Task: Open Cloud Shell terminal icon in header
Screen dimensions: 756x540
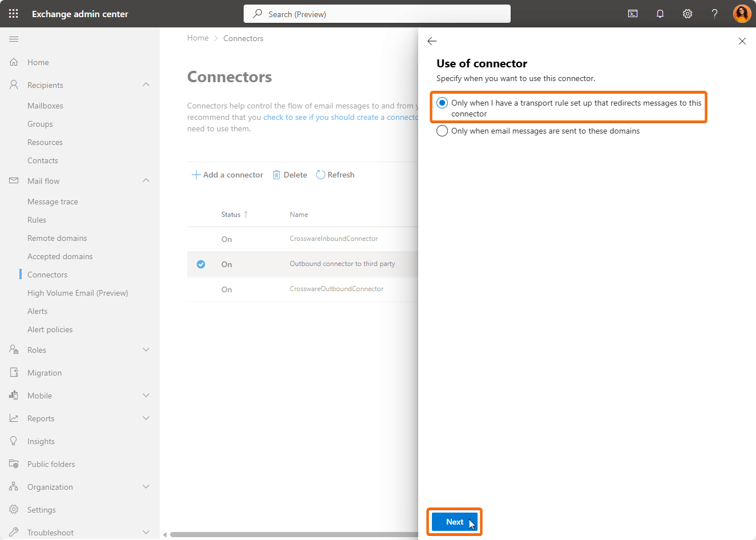Action: (x=633, y=14)
